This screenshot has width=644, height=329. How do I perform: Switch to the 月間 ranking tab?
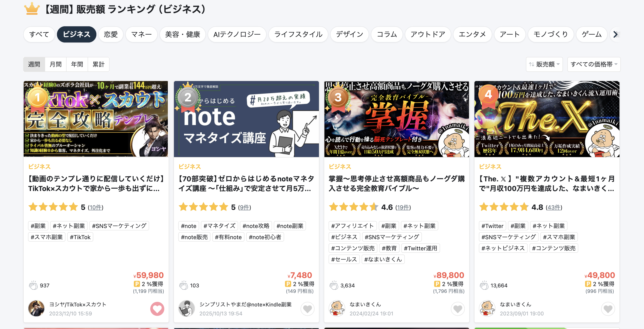(55, 64)
